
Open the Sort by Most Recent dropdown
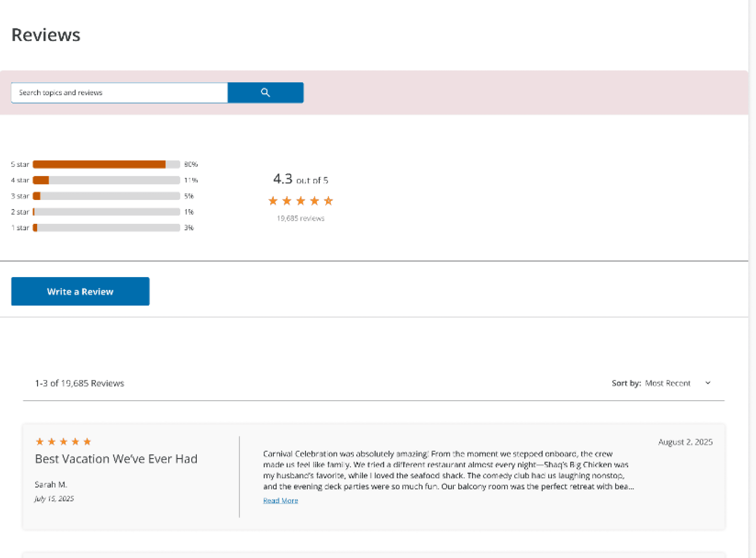(667, 383)
